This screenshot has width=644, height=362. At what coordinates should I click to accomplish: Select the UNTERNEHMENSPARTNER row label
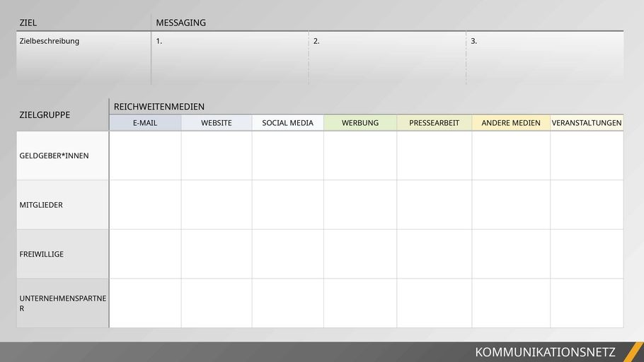pyautogui.click(x=62, y=303)
